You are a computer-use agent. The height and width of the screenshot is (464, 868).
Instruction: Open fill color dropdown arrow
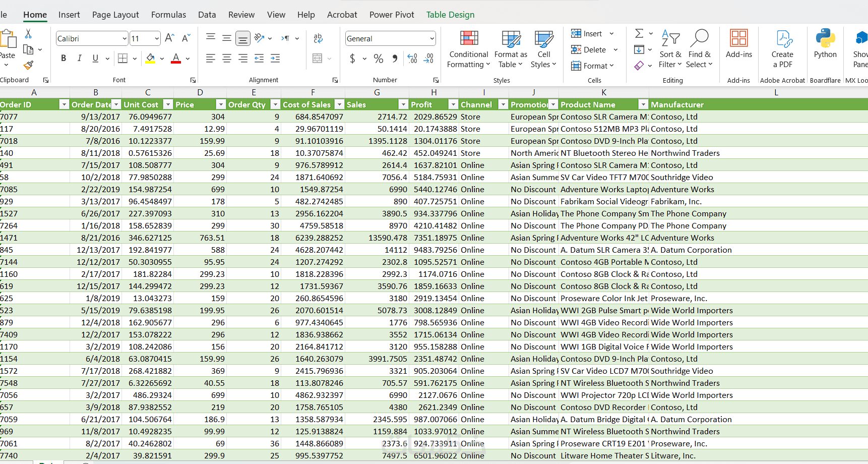tap(162, 59)
